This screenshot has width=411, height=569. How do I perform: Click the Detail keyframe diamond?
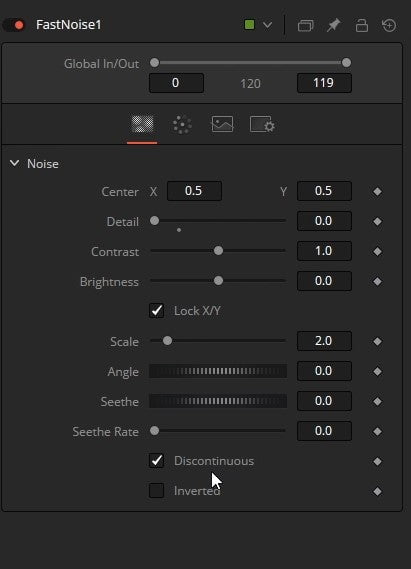[x=377, y=221]
